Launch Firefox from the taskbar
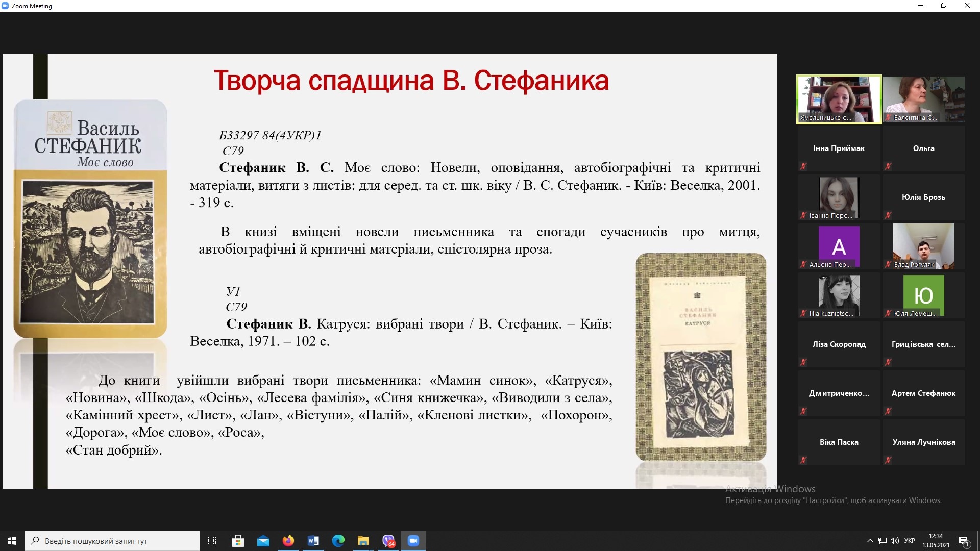980x551 pixels. click(288, 541)
